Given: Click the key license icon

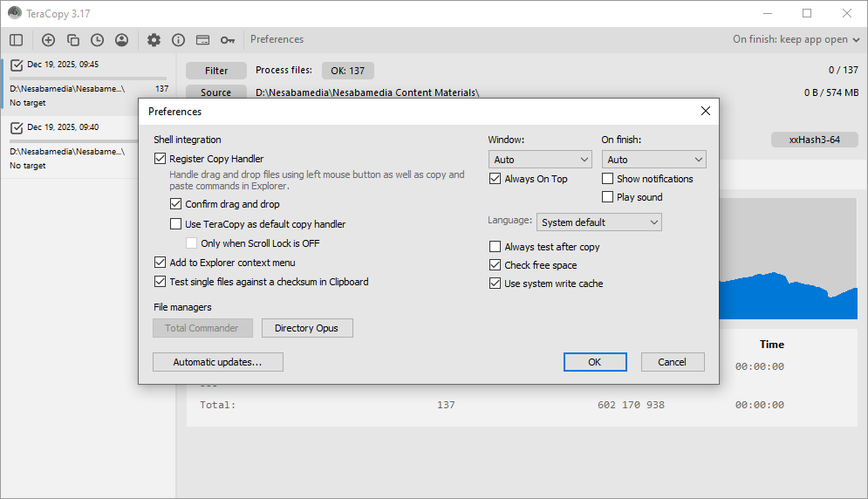Looking at the screenshot, I should (x=227, y=39).
